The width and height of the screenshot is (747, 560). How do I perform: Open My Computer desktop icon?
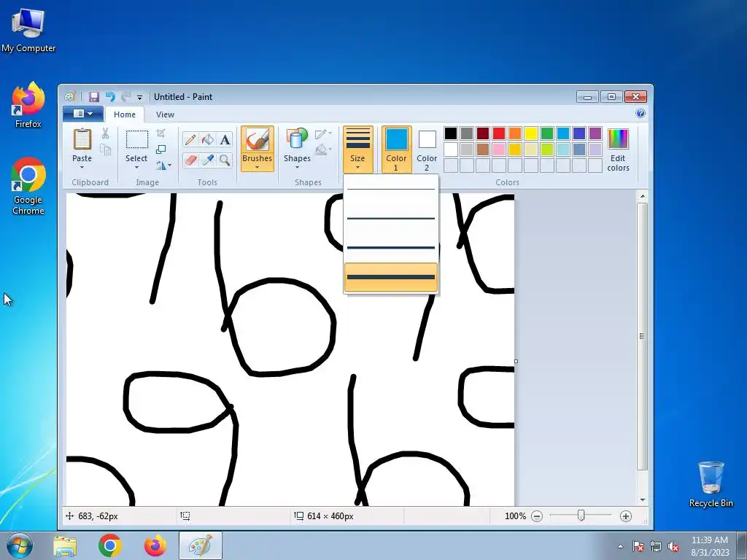click(x=28, y=29)
